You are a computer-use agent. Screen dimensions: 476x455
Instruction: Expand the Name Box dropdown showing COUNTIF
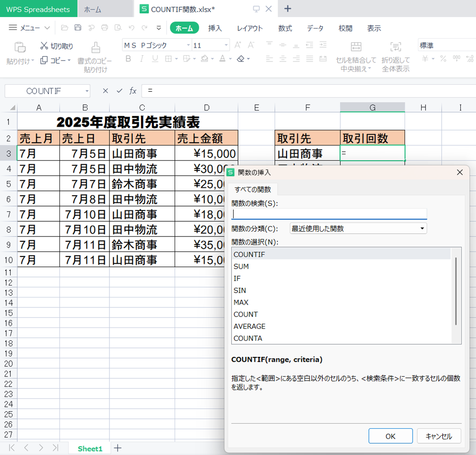(x=87, y=91)
